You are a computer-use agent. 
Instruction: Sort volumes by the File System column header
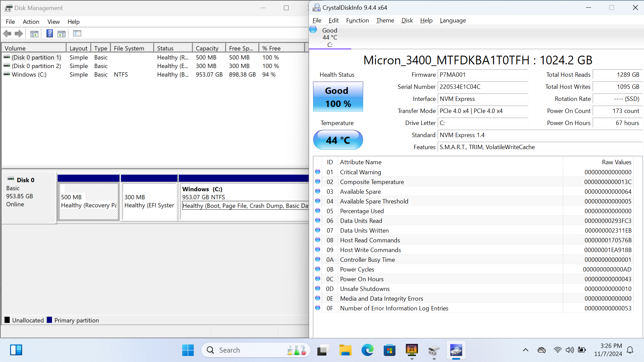132,48
